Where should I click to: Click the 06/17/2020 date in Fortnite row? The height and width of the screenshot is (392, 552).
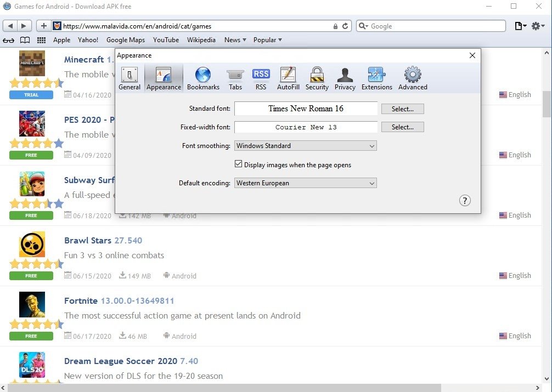(x=92, y=337)
